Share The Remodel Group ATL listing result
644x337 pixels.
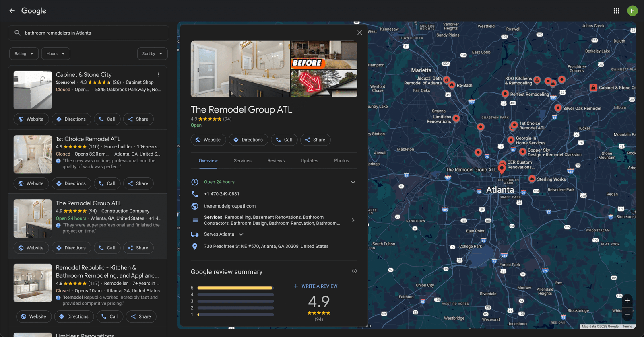pyautogui.click(x=138, y=248)
